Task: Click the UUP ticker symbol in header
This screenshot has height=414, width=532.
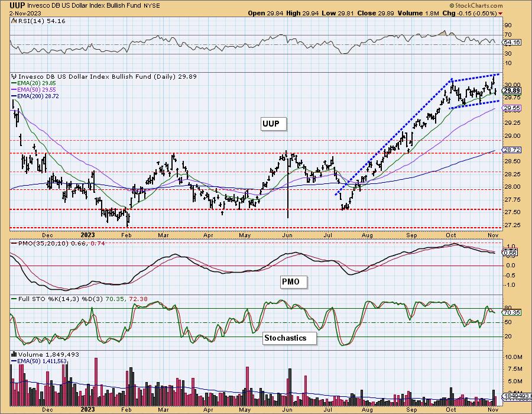Action: (17, 5)
